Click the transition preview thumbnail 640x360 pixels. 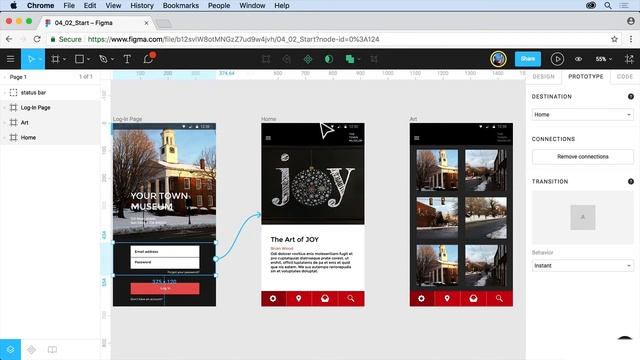[582, 217]
